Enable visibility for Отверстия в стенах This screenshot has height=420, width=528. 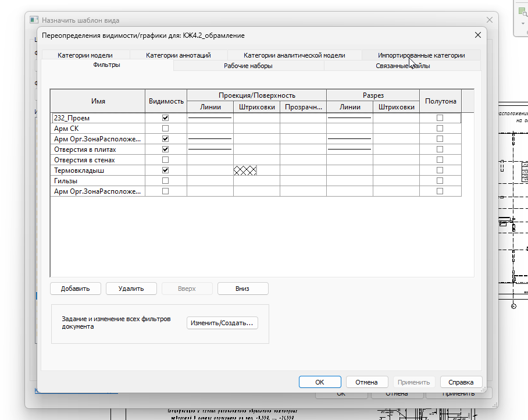pyautogui.click(x=165, y=159)
